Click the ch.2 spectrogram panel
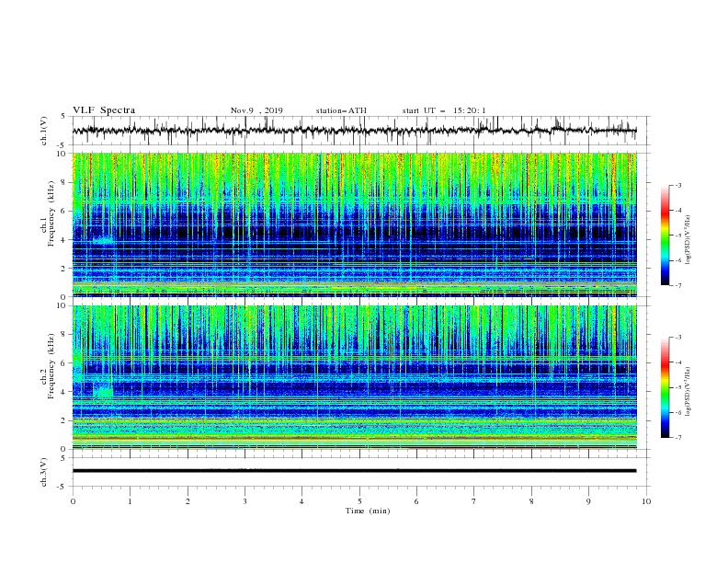 (355, 377)
